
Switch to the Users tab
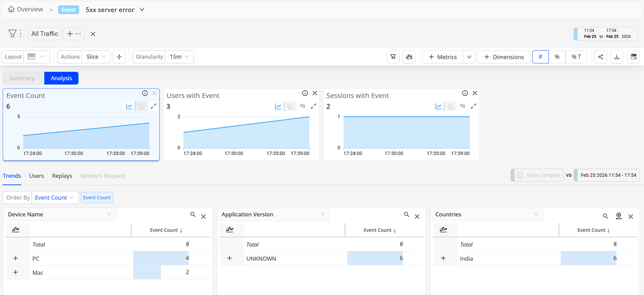[x=36, y=176]
